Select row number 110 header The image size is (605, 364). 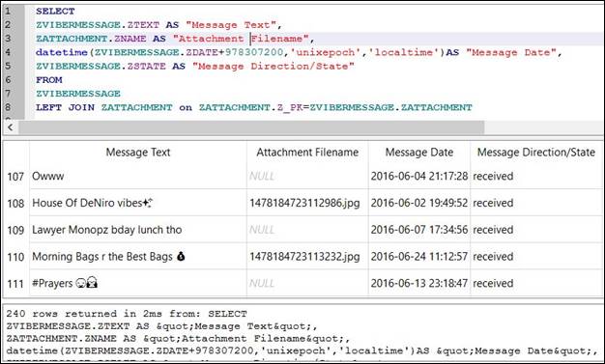tap(15, 257)
